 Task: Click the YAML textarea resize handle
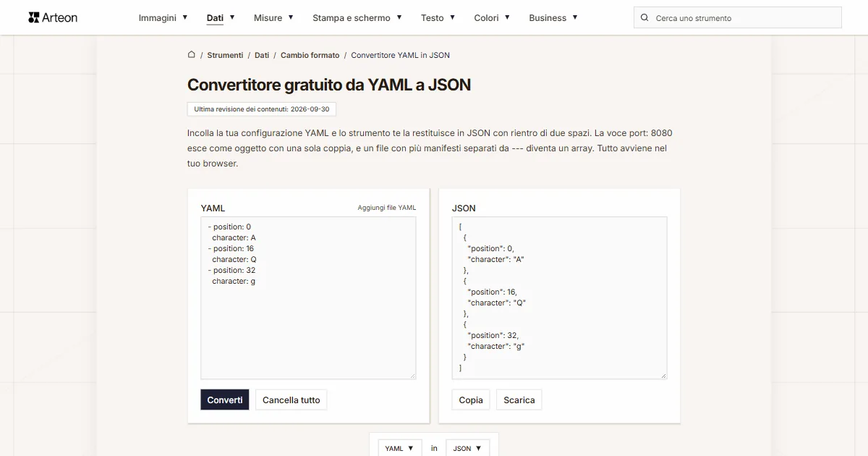pos(412,375)
